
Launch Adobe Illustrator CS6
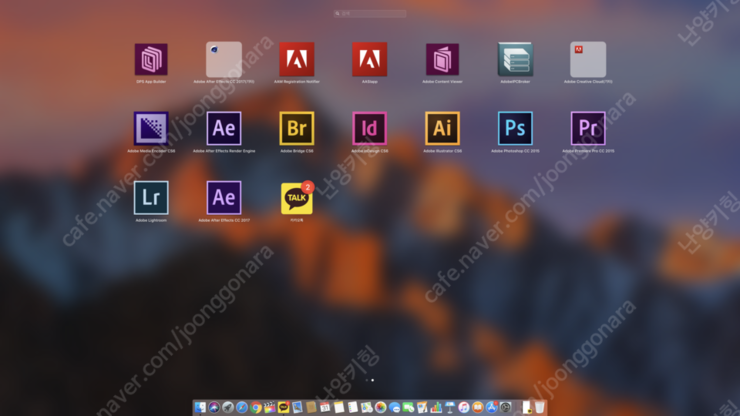pyautogui.click(x=442, y=129)
